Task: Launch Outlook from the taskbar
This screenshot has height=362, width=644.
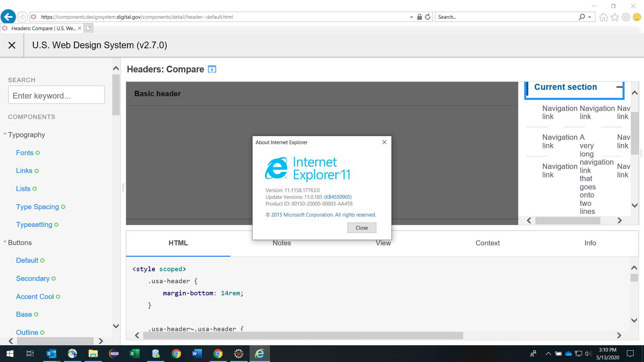Action: [x=51, y=354]
